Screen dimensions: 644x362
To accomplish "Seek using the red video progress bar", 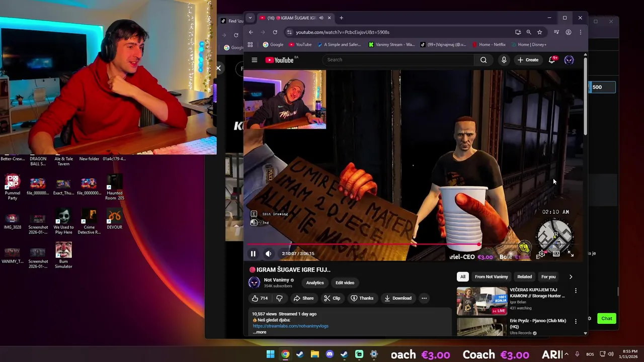I will coord(413,245).
